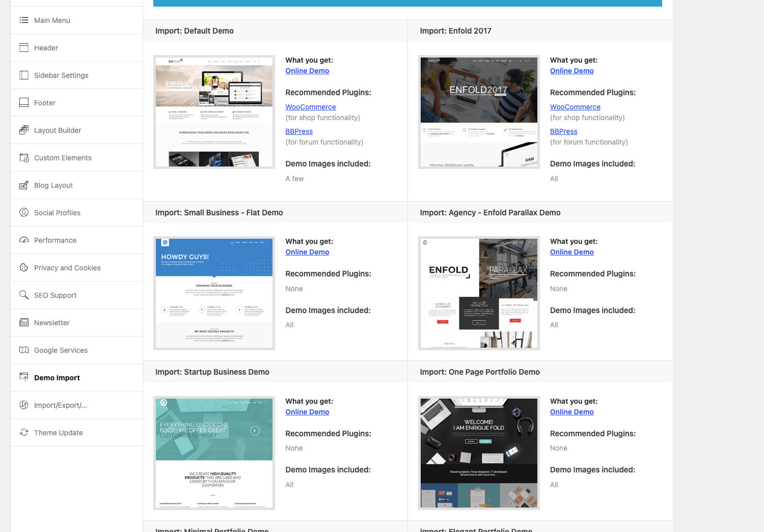
Task: Click "A few" text under Default Demo
Action: tap(294, 179)
